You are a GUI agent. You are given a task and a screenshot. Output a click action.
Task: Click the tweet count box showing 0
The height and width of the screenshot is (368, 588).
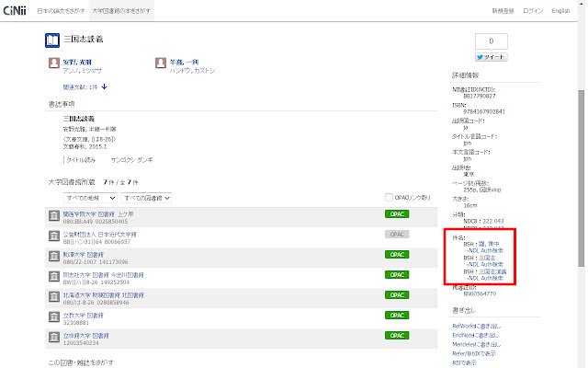(x=492, y=41)
